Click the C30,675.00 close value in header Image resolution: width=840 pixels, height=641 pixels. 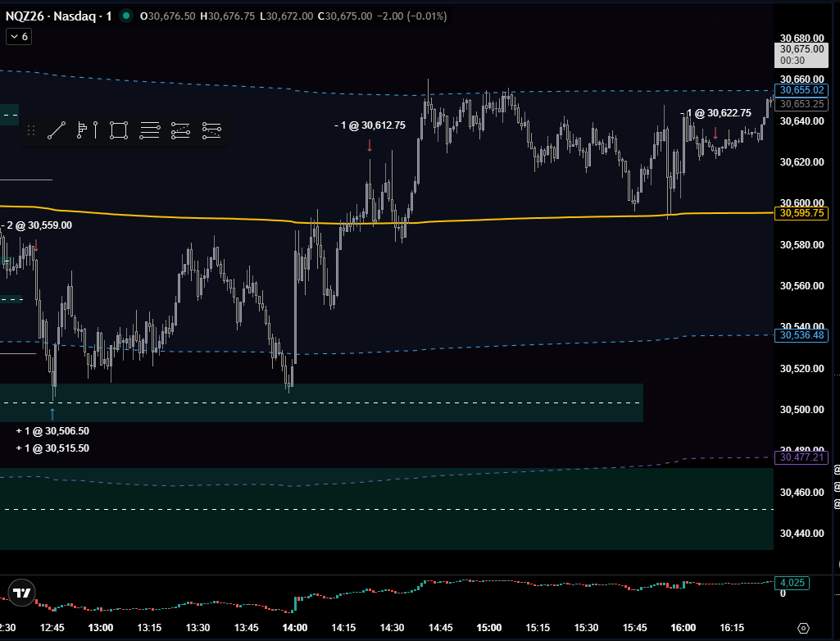tap(345, 16)
